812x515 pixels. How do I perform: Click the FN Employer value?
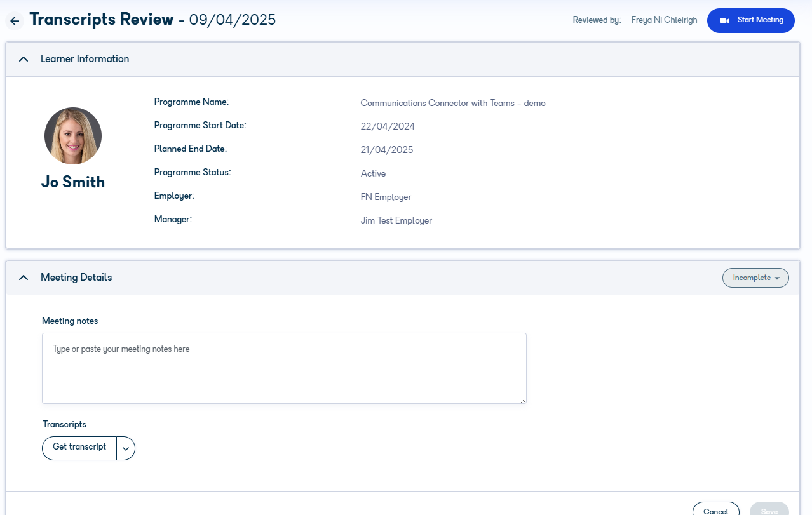click(x=386, y=197)
